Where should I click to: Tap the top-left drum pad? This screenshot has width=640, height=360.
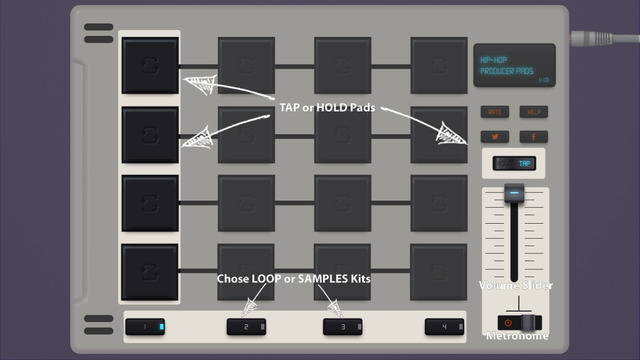pyautogui.click(x=150, y=66)
